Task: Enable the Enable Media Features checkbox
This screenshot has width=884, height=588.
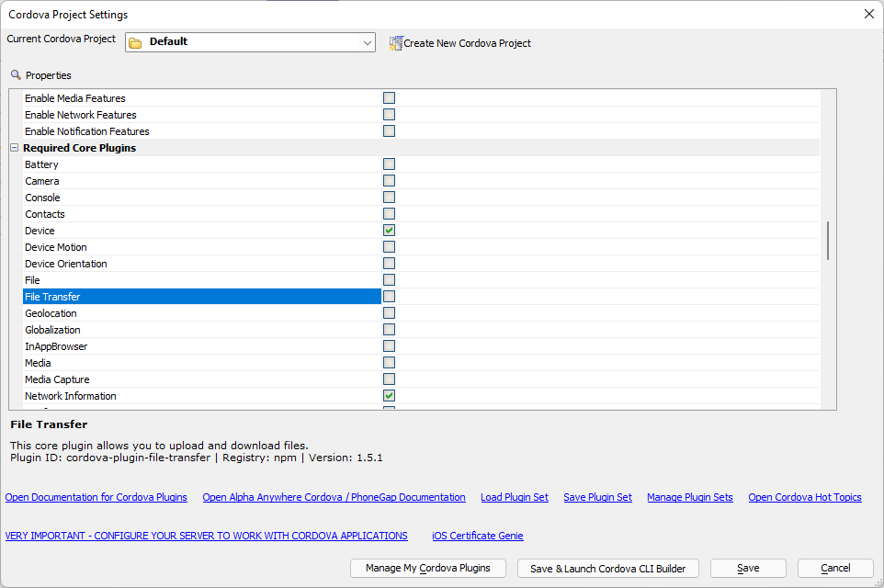Action: pos(389,97)
